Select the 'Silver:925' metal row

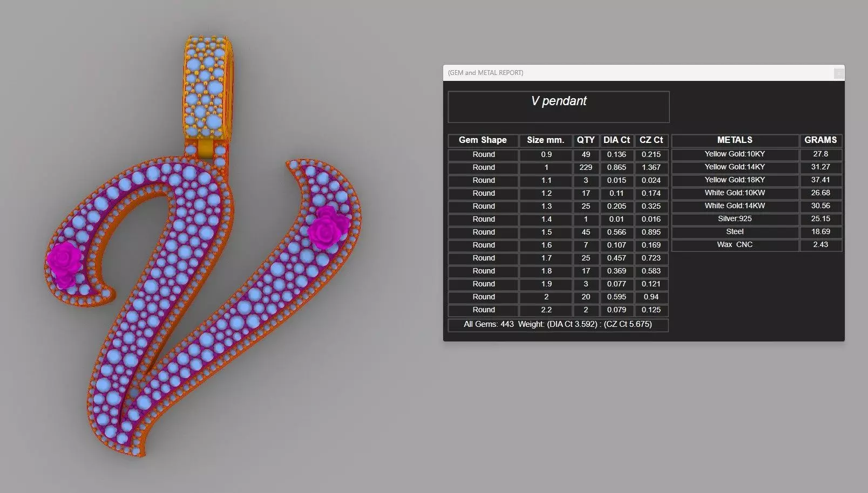(x=735, y=219)
